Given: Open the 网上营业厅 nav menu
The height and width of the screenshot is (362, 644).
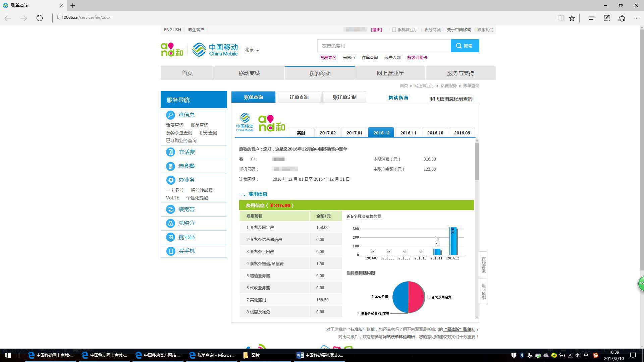Looking at the screenshot, I should click(390, 73).
